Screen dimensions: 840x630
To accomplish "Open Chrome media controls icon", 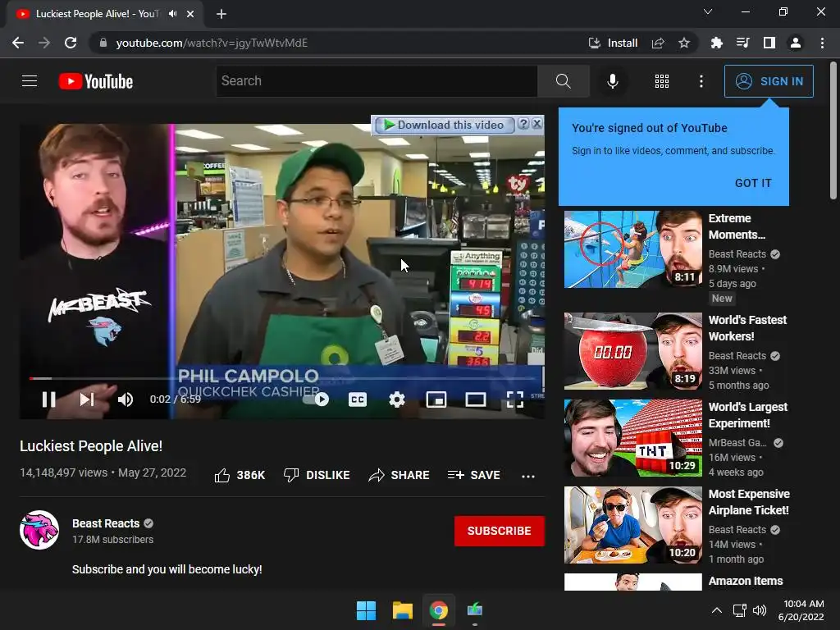I will 742,43.
